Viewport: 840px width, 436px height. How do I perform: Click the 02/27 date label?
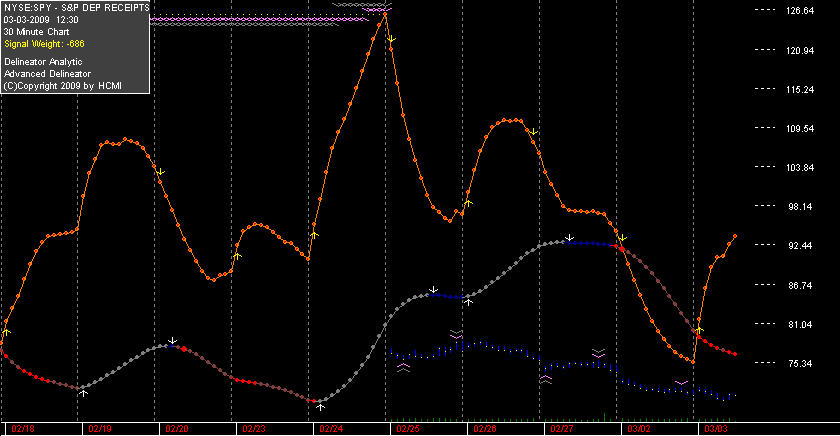click(562, 429)
